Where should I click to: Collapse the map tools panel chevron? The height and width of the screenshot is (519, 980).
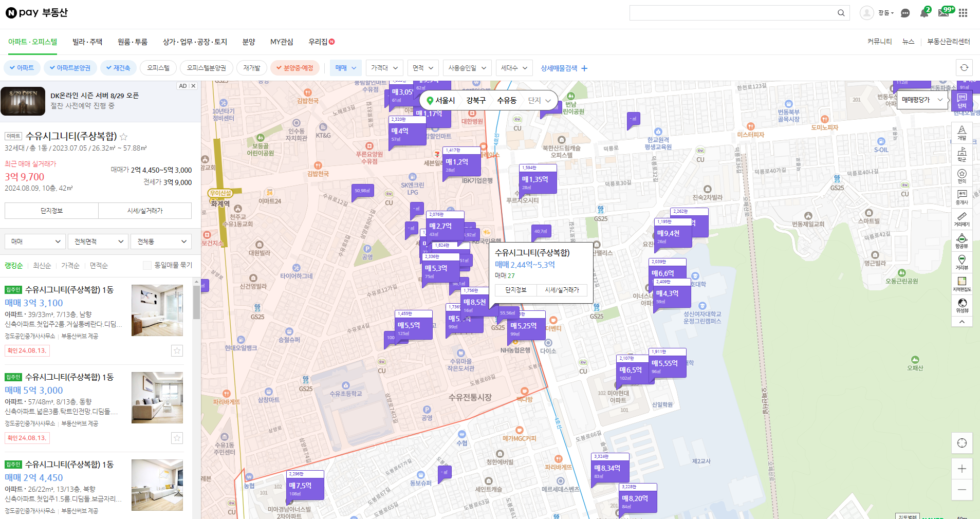coord(962,322)
